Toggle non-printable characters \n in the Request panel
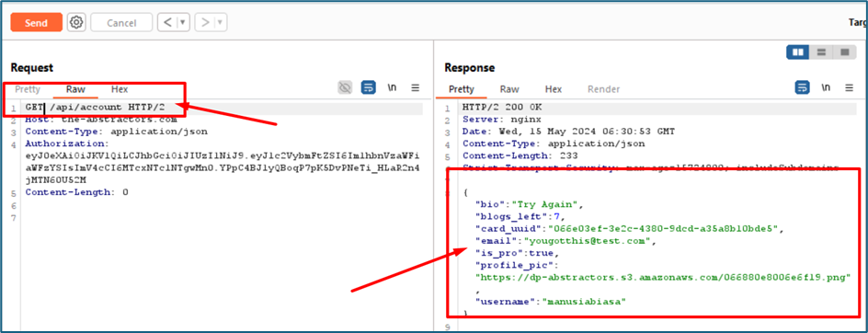 pyautogui.click(x=392, y=87)
